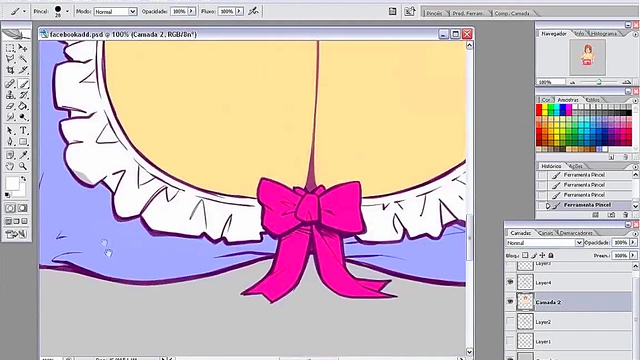Select the Brush tool in toolbox
The width and height of the screenshot is (640, 360).
23,84
